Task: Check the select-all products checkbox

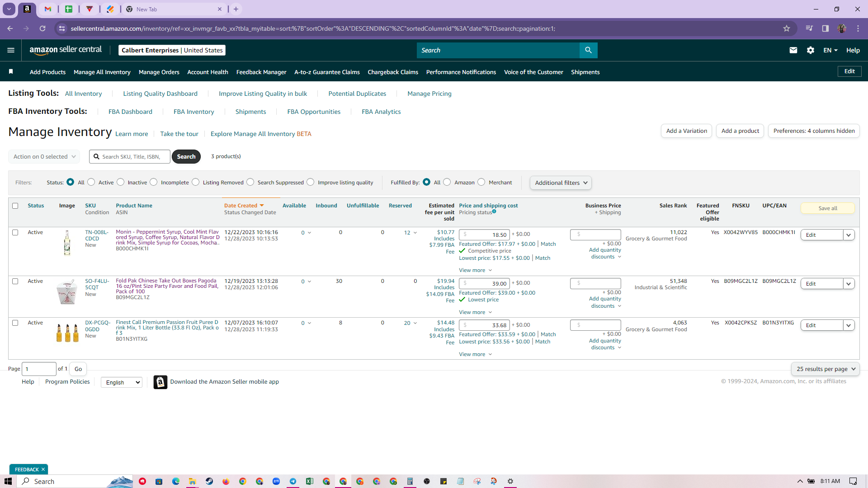Action: coord(15,206)
